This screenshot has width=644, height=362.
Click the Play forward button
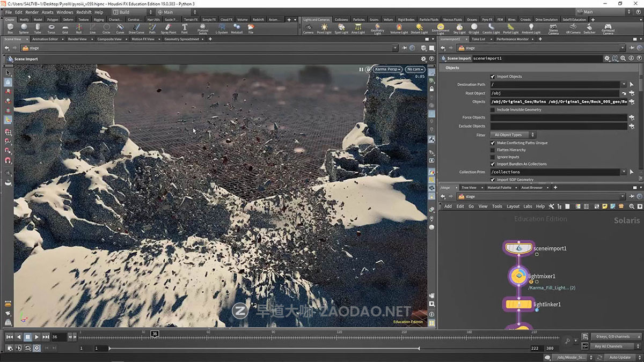(x=36, y=337)
